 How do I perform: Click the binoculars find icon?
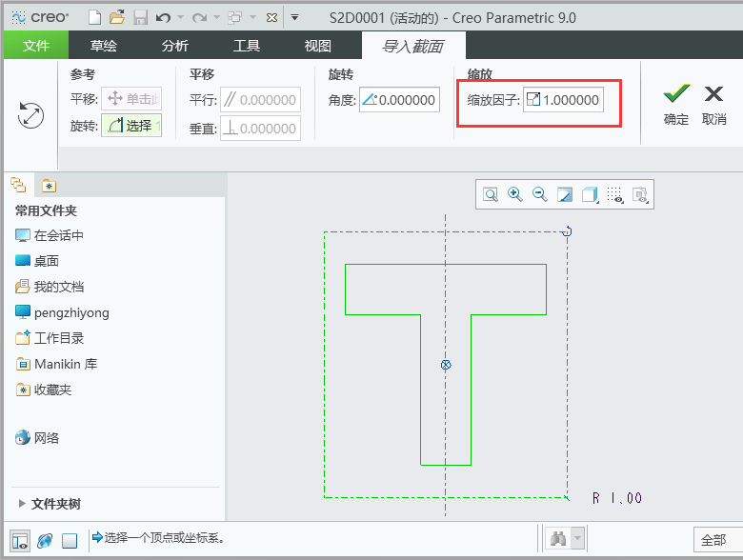558,539
